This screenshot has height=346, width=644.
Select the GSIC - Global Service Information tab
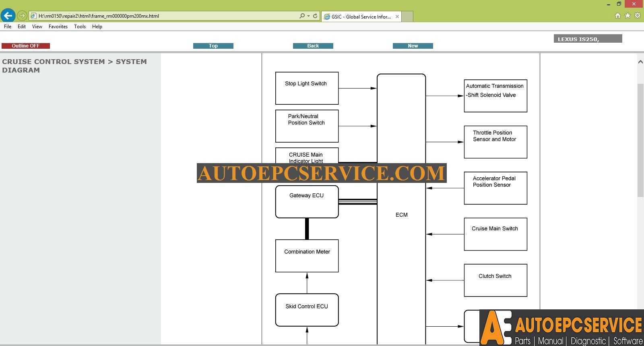(x=361, y=17)
